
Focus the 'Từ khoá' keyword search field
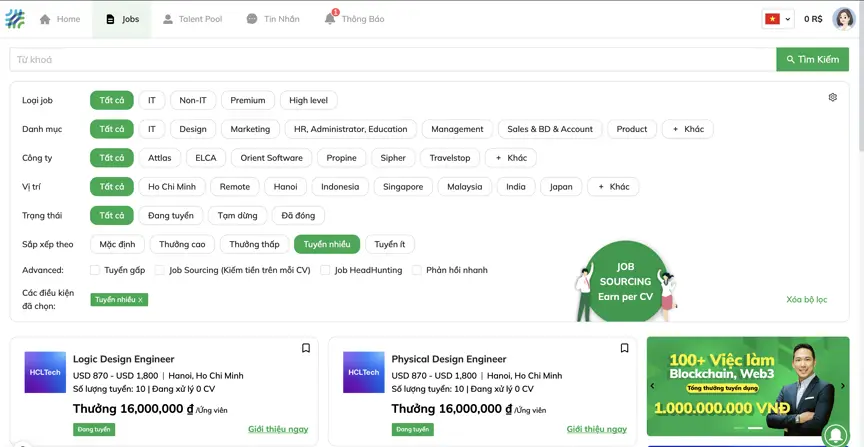coord(392,60)
